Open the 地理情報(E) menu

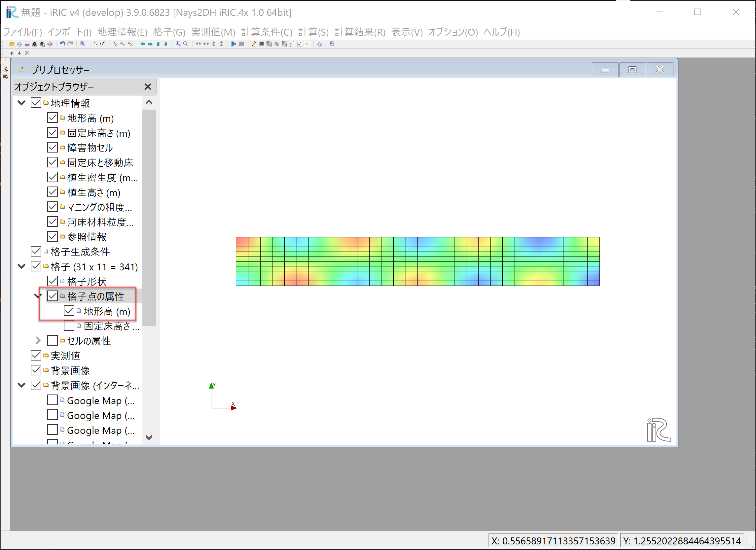[x=122, y=32]
